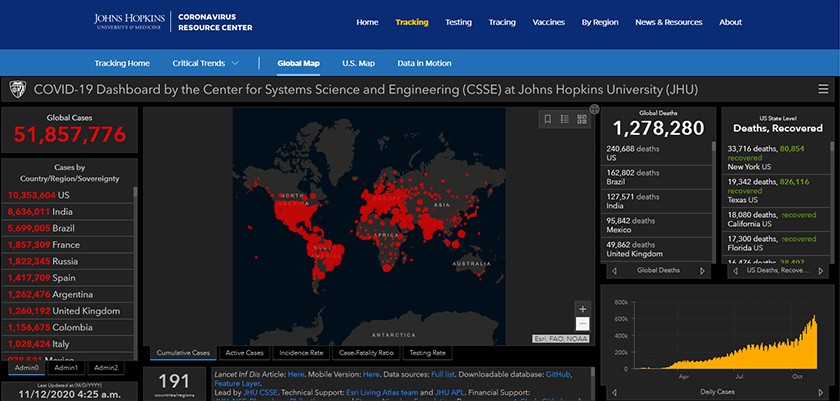The height and width of the screenshot is (401, 840).
Task: Expand map to full screen icon
Action: (594, 109)
